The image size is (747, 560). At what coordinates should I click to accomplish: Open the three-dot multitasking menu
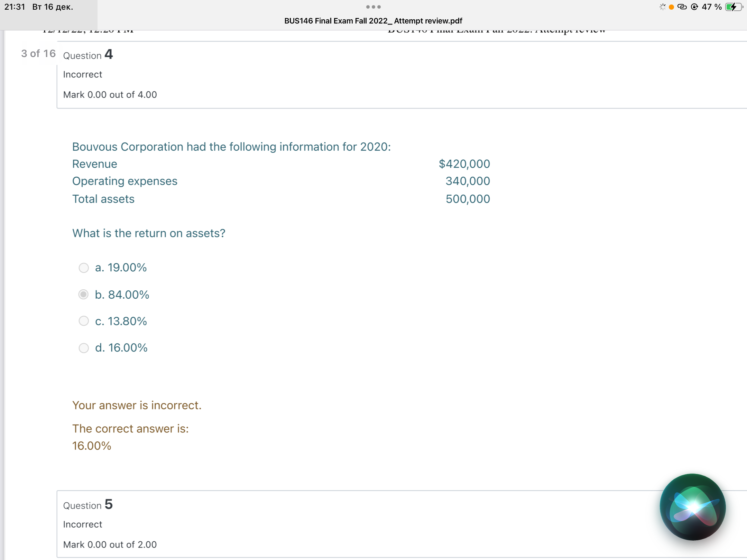click(x=373, y=7)
